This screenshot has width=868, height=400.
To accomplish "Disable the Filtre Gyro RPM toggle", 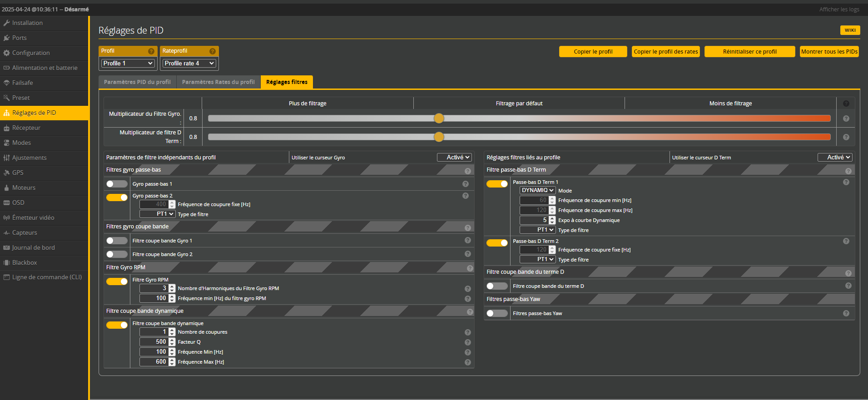I will [x=117, y=281].
